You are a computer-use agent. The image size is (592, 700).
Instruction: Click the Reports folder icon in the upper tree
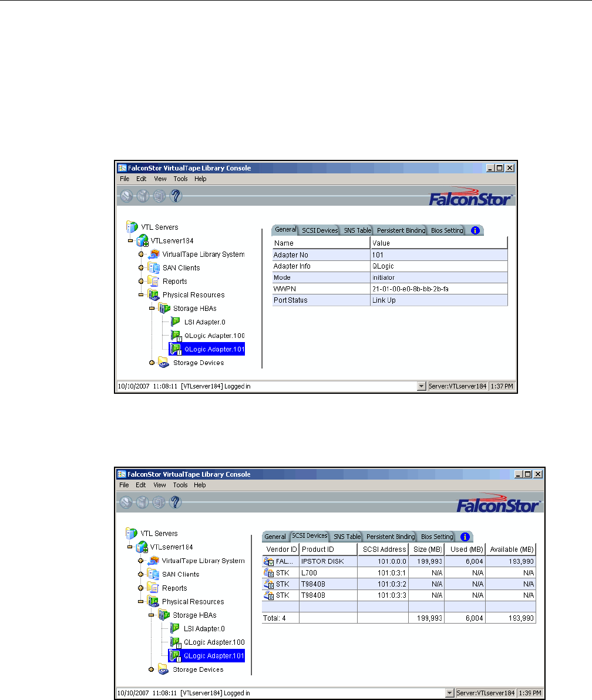coord(154,282)
